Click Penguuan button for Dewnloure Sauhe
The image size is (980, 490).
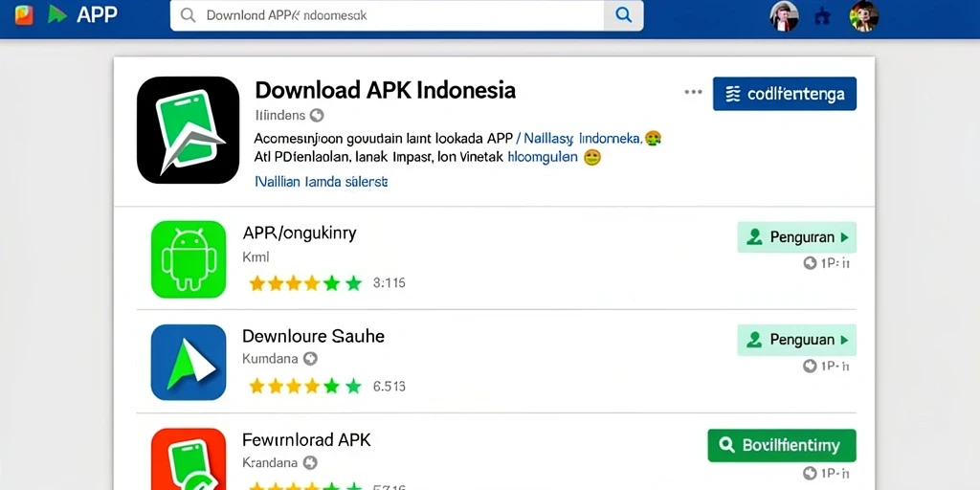click(x=797, y=340)
